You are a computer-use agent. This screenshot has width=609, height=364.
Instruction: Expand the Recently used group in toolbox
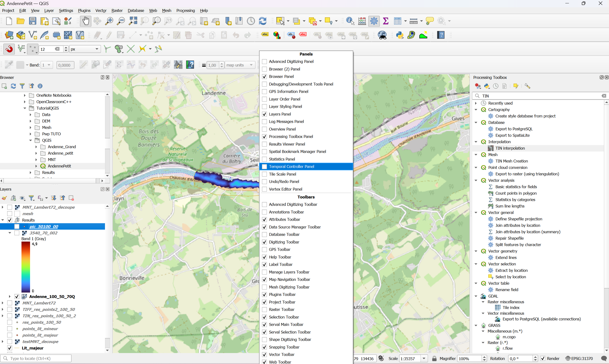coord(476,103)
